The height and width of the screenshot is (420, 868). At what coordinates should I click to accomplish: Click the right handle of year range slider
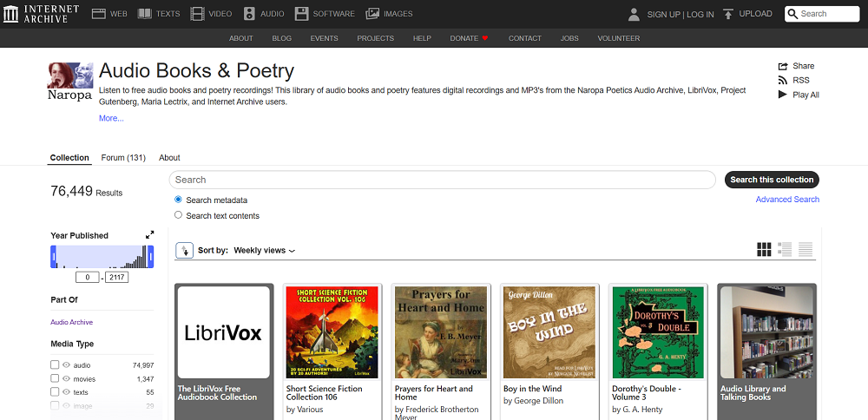pyautogui.click(x=150, y=257)
